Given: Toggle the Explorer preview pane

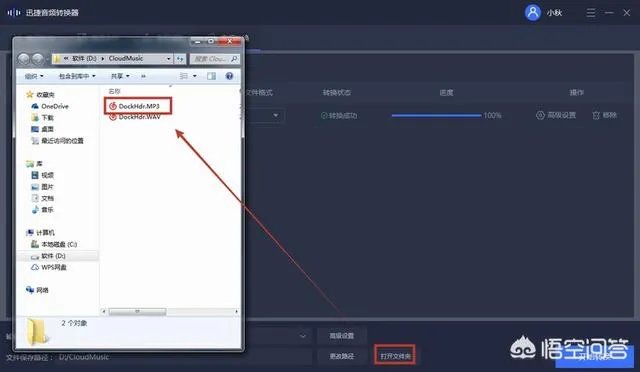Looking at the screenshot, I should [211, 76].
